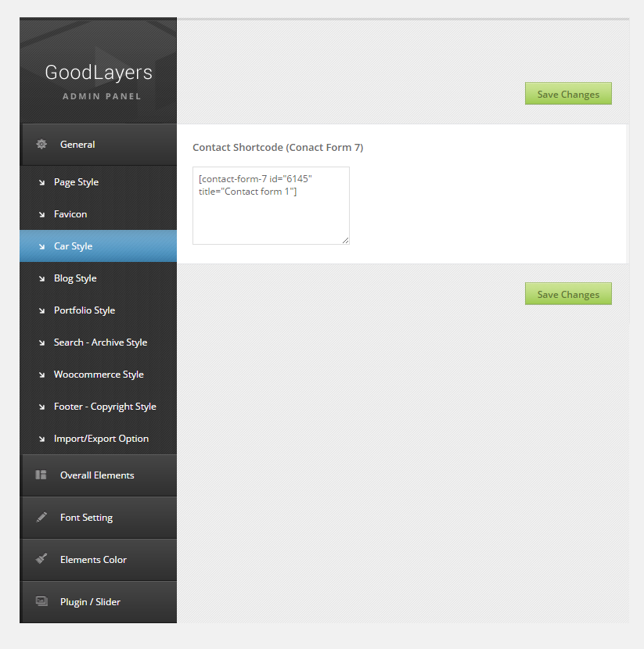
Task: Open the Favicon settings
Action: point(98,214)
